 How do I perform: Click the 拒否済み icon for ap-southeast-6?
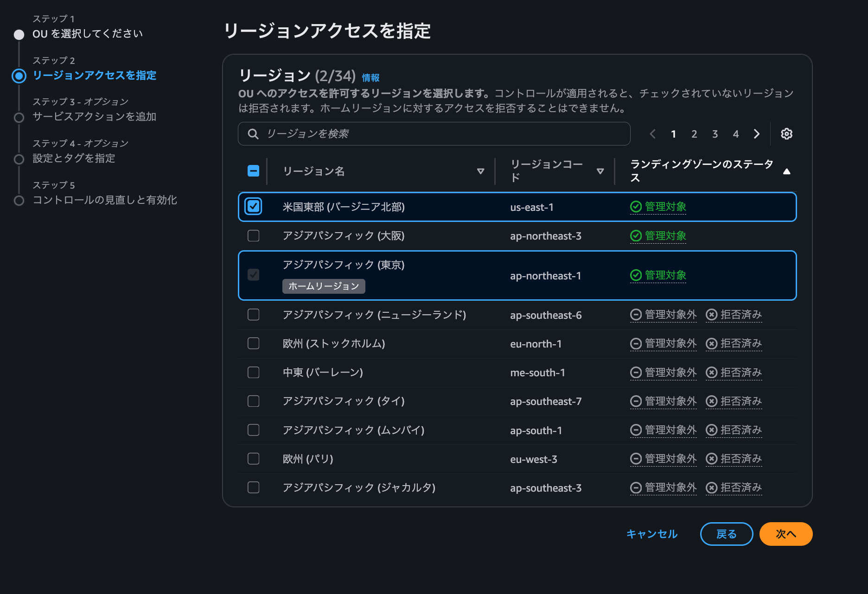click(x=711, y=315)
